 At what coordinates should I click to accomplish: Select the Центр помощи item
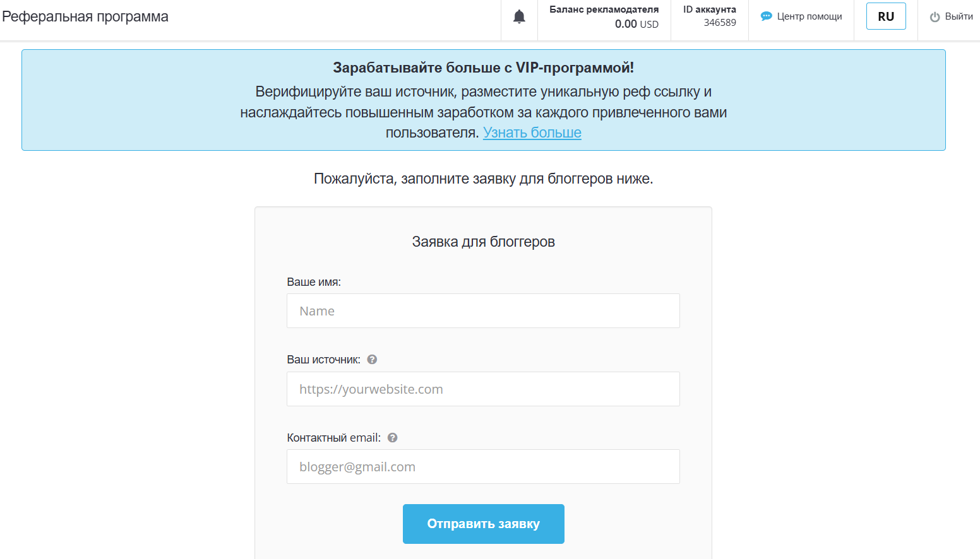pyautogui.click(x=809, y=16)
